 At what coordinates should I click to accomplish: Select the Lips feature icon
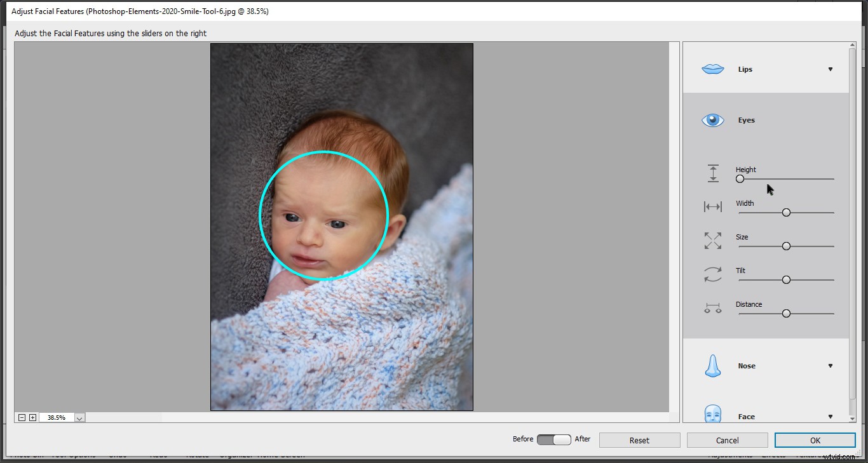(712, 69)
